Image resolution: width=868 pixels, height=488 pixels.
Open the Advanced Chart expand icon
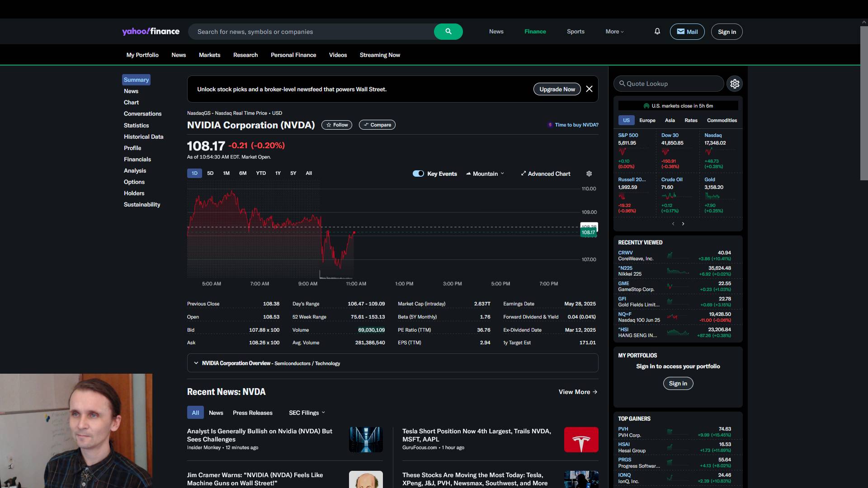tap(524, 174)
